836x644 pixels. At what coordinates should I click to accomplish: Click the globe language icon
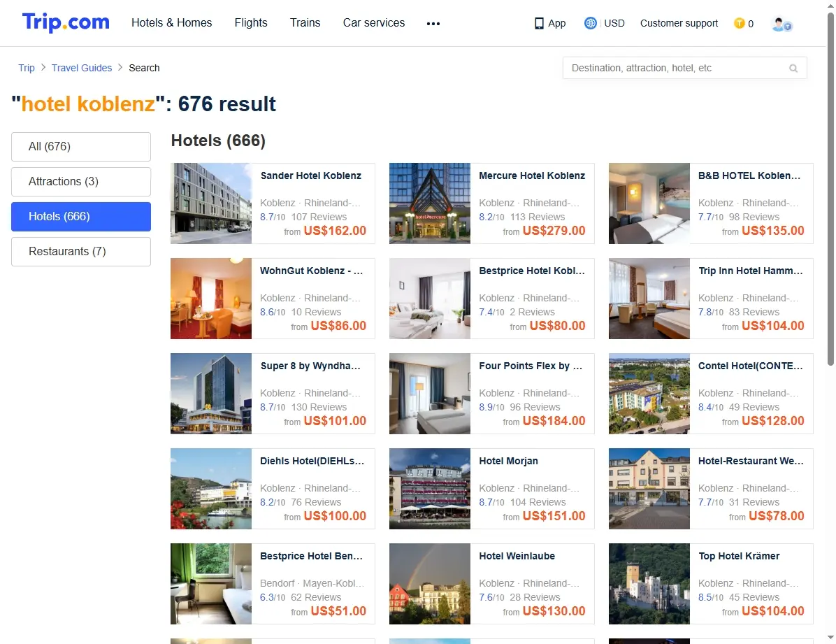click(x=590, y=23)
